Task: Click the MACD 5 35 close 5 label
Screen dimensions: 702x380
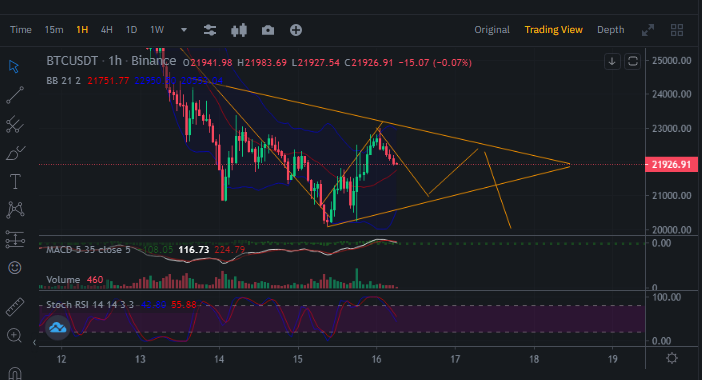Action: tap(88, 250)
